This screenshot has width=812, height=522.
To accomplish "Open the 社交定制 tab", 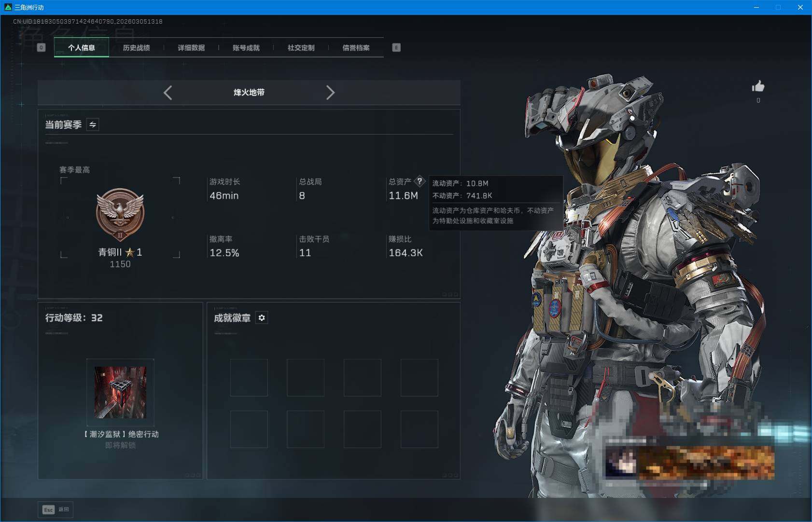I will [301, 48].
